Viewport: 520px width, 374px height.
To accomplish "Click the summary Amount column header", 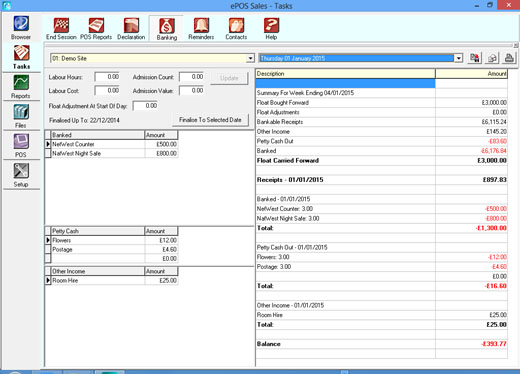I will tap(471, 74).
